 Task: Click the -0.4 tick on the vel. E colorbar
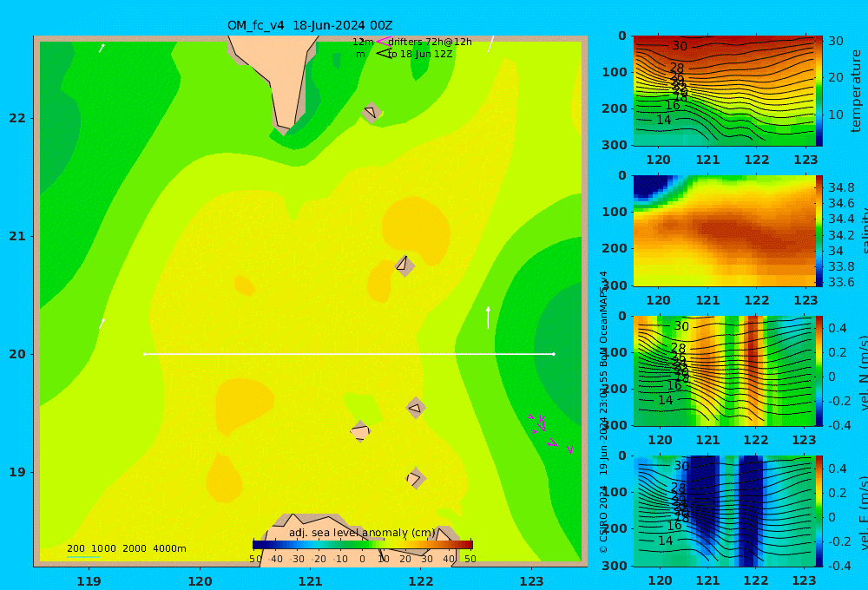(839, 566)
